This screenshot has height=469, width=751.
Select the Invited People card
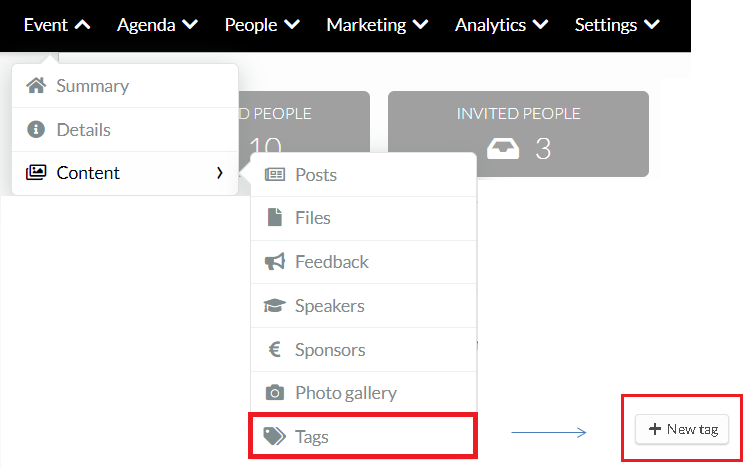click(518, 134)
